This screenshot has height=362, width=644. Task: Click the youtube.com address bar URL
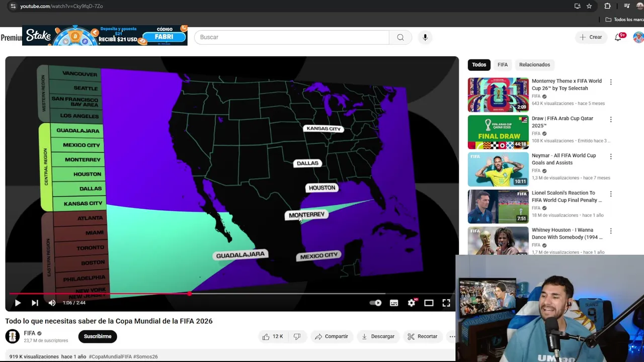coord(61,6)
